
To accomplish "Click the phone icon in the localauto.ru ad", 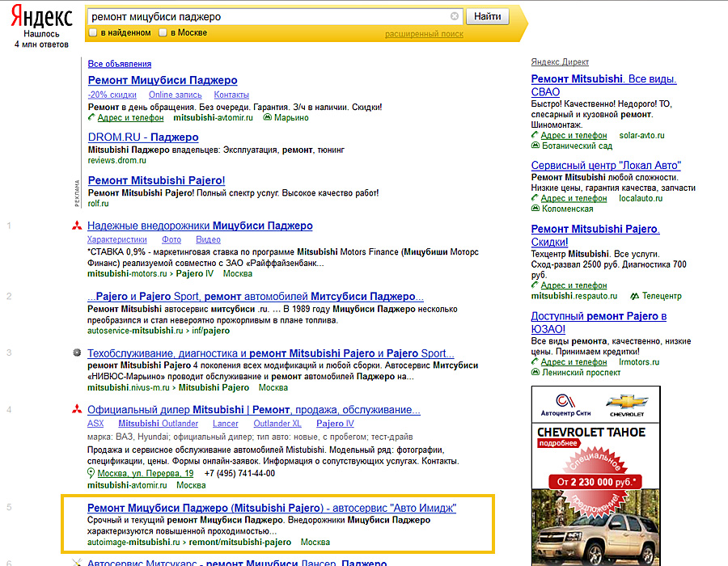I will (535, 198).
